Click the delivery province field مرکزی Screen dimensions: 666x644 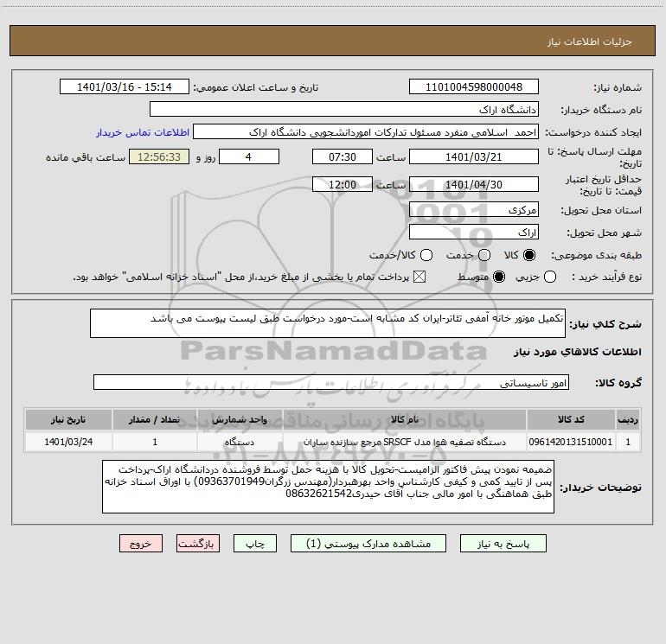[x=474, y=210]
